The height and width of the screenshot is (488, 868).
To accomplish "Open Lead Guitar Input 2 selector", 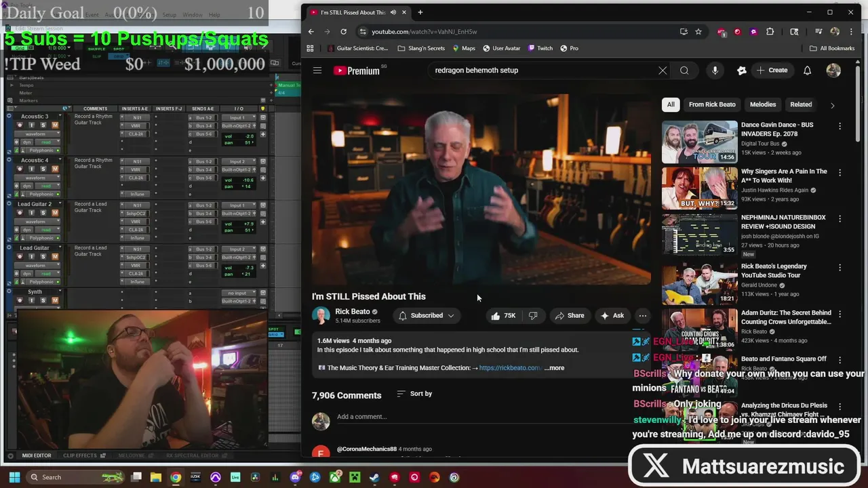I will [239, 249].
